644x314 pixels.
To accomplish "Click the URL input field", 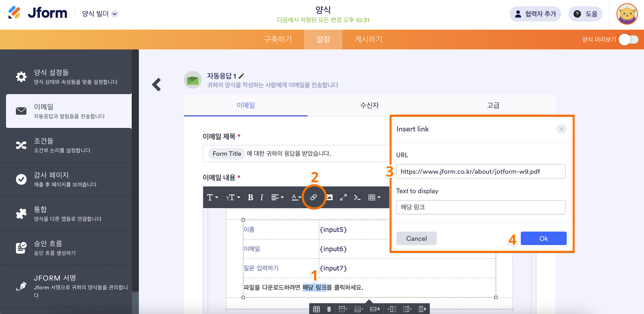I will 480,172.
